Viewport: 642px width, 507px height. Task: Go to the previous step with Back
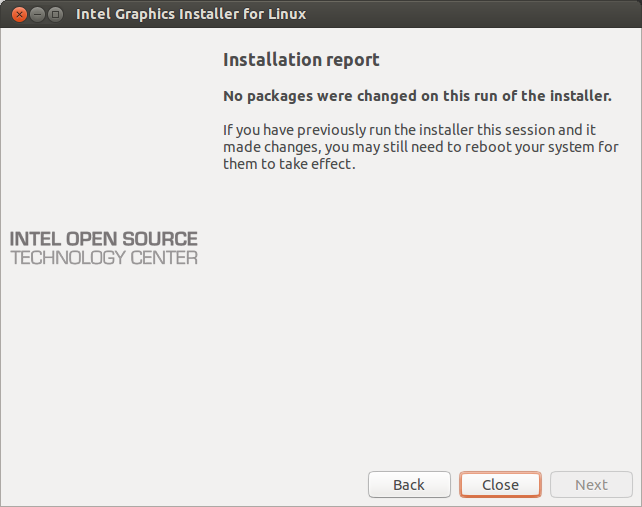[408, 485]
